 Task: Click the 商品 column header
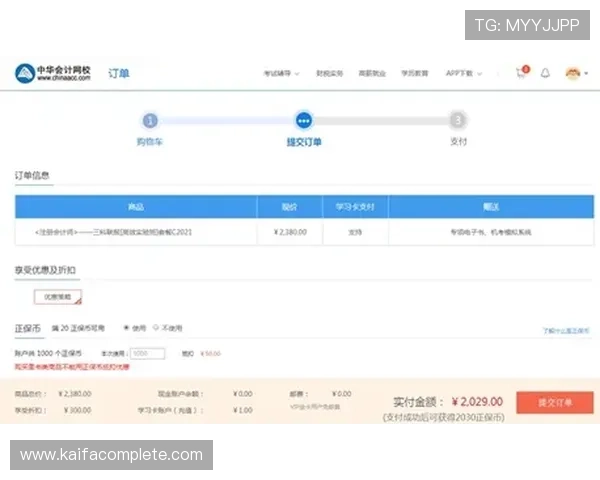[136, 207]
